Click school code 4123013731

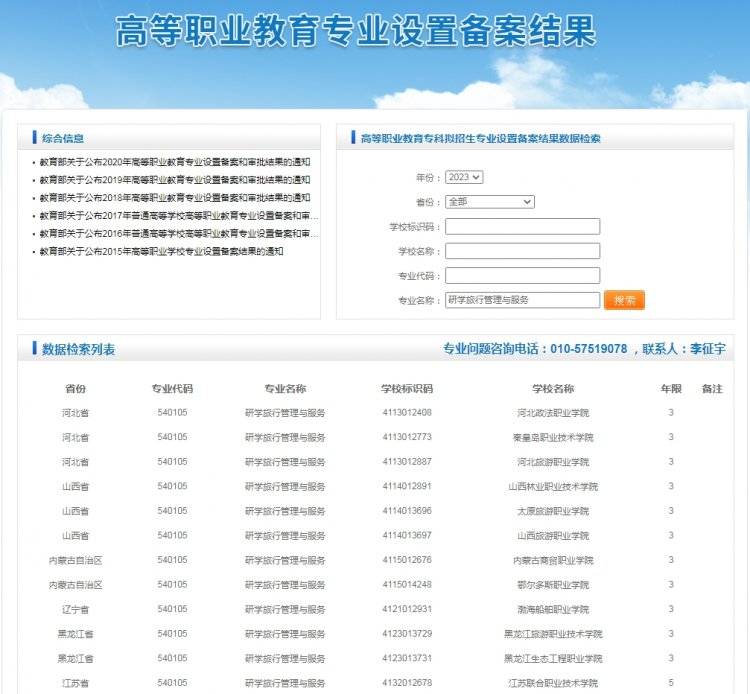(x=407, y=658)
